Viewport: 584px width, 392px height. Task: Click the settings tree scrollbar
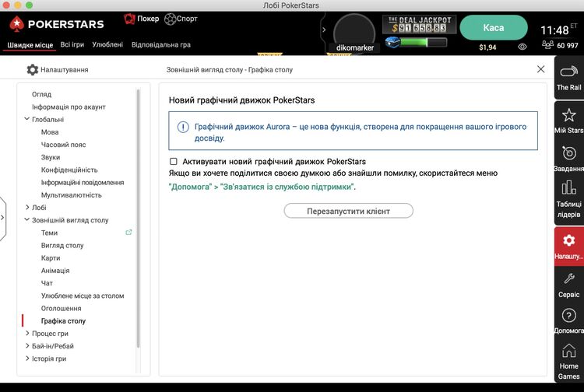[139, 218]
